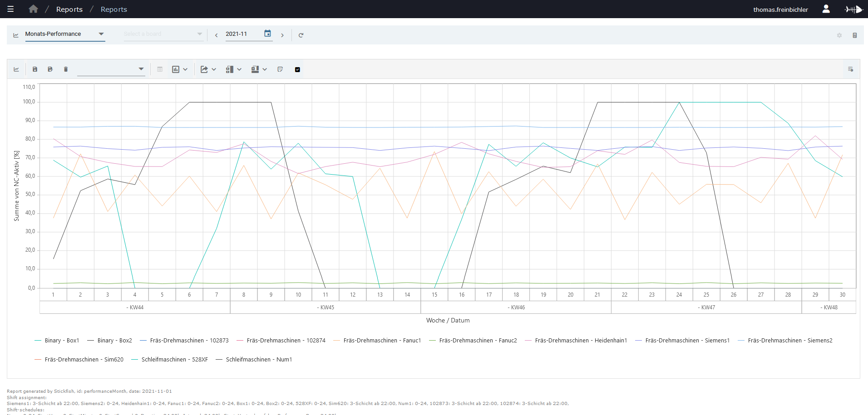Viewport: 868px width, 415px height.
Task: Toggle Schleifmaschinen - 528XF legend series
Action: tap(169, 360)
